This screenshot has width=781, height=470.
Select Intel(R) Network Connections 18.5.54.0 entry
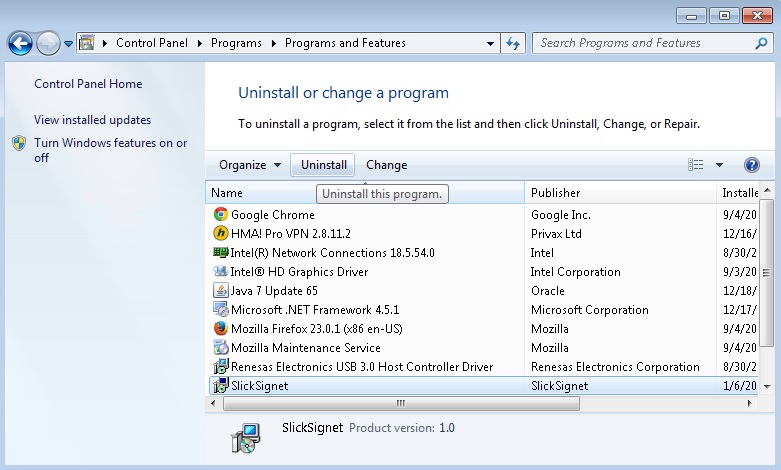point(332,253)
